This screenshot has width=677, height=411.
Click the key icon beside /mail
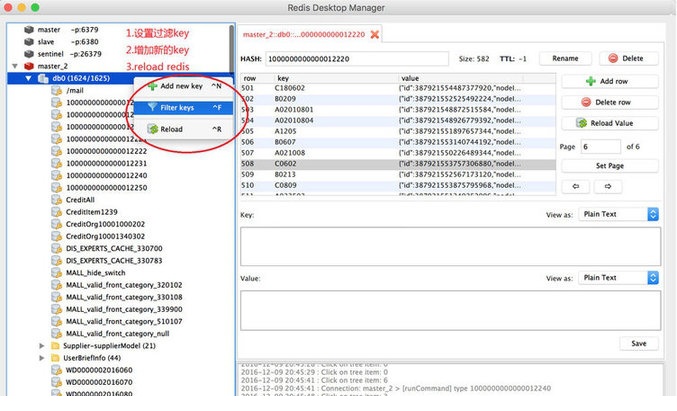click(57, 91)
